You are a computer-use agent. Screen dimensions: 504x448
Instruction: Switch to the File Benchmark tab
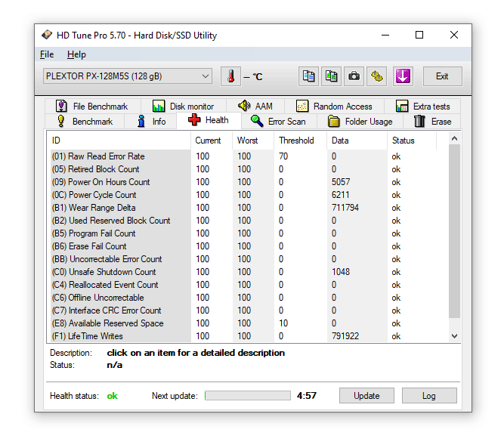click(x=92, y=106)
